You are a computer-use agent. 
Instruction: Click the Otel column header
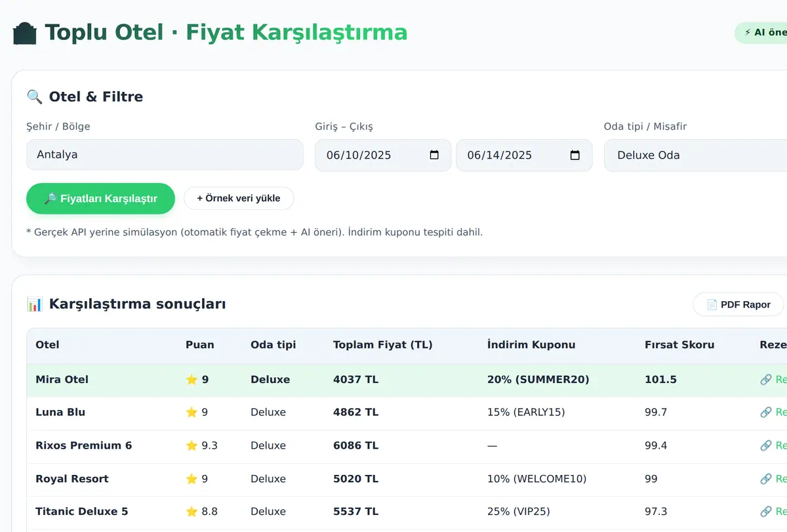(47, 345)
